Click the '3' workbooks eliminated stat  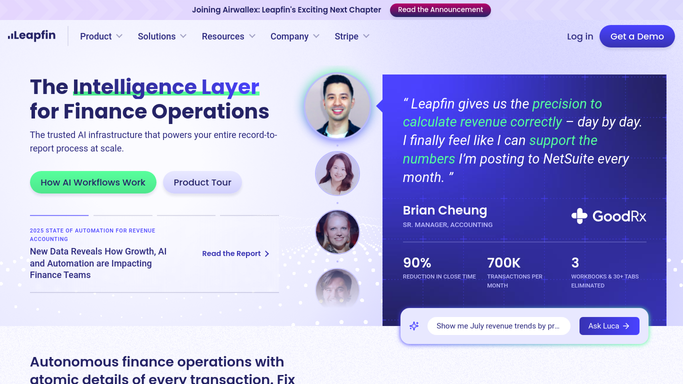[605, 272]
